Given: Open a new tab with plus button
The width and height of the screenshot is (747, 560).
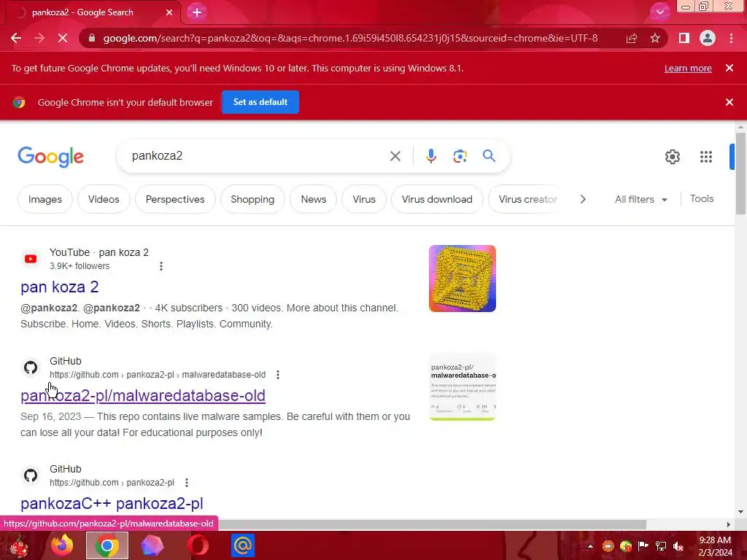Looking at the screenshot, I should coord(197,12).
